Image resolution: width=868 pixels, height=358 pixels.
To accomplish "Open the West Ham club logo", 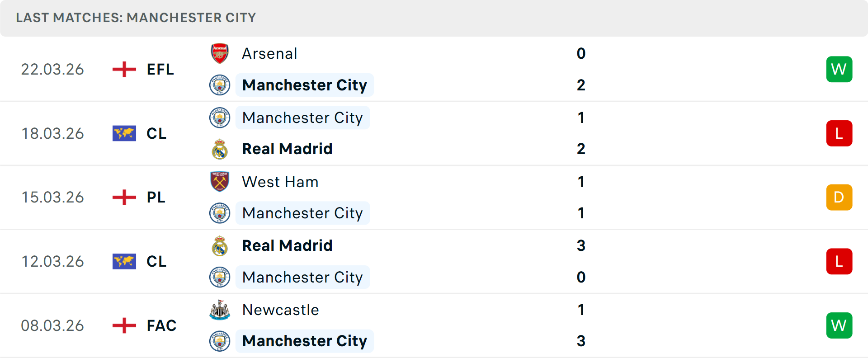I will click(220, 182).
